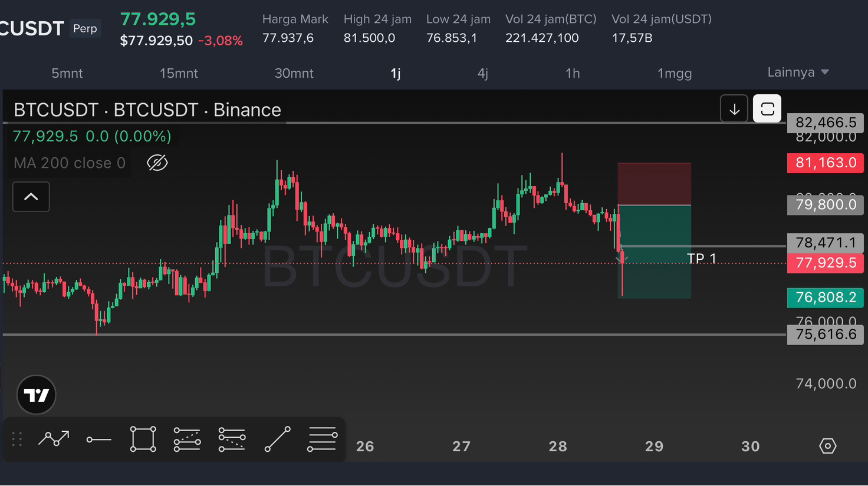Click date 28 on time axis
The height and width of the screenshot is (486, 868).
tap(558, 447)
